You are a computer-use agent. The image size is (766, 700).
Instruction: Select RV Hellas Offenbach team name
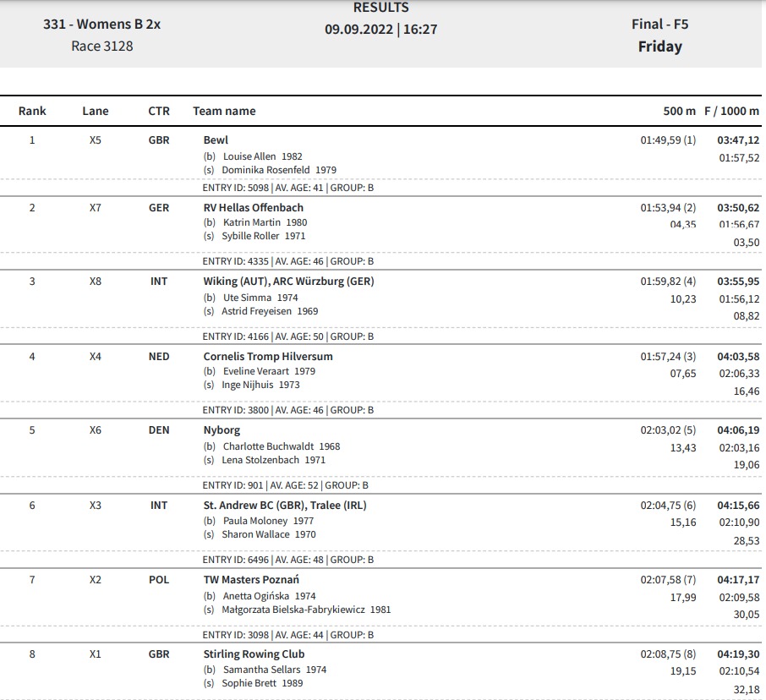[254, 208]
